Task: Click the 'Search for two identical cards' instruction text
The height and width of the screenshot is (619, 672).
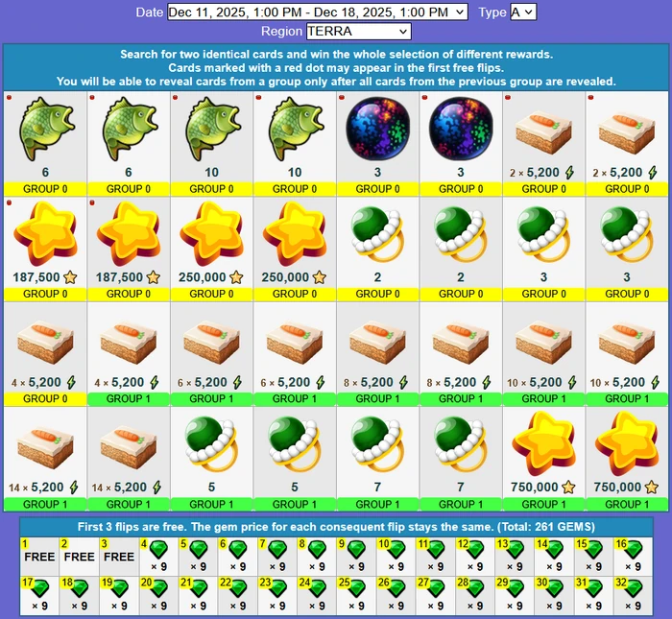Action: (x=336, y=55)
